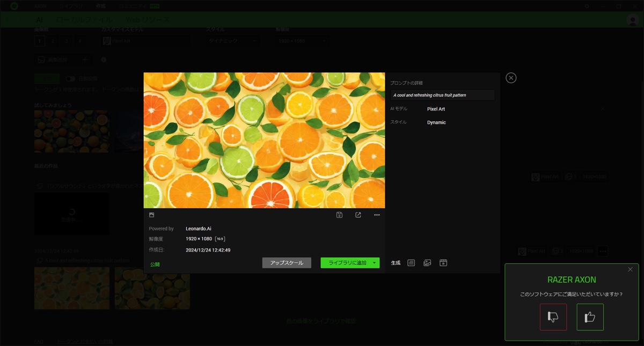Open the スタイル dropdown in the background

233,41
